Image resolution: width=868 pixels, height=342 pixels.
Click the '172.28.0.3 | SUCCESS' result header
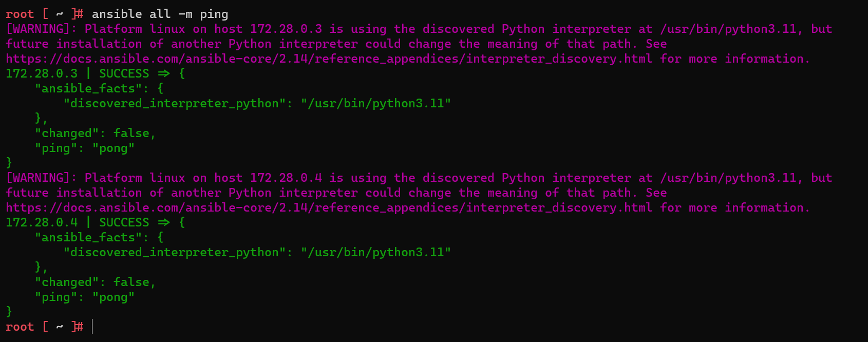pyautogui.click(x=77, y=74)
